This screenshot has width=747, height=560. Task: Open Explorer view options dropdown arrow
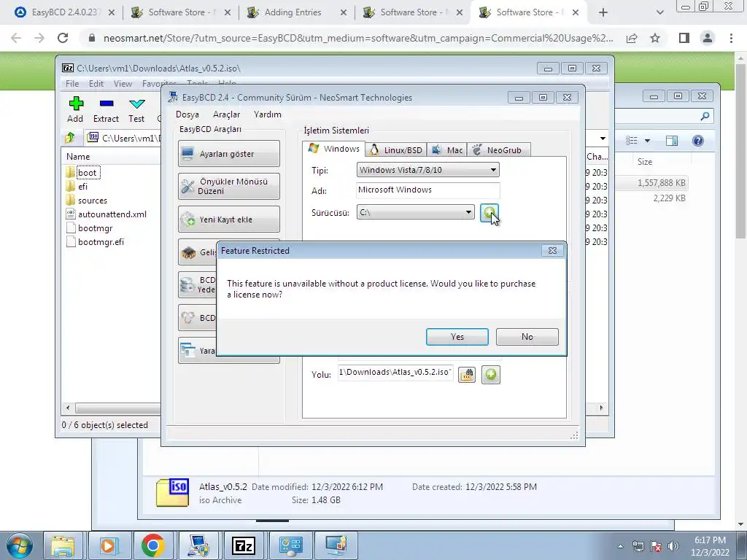pyautogui.click(x=647, y=141)
